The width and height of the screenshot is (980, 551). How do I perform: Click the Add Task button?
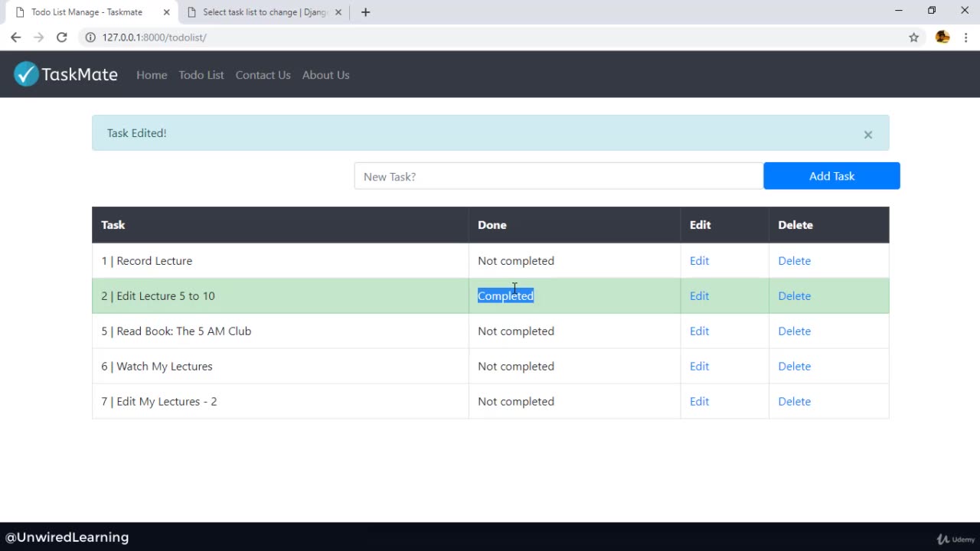click(x=831, y=176)
